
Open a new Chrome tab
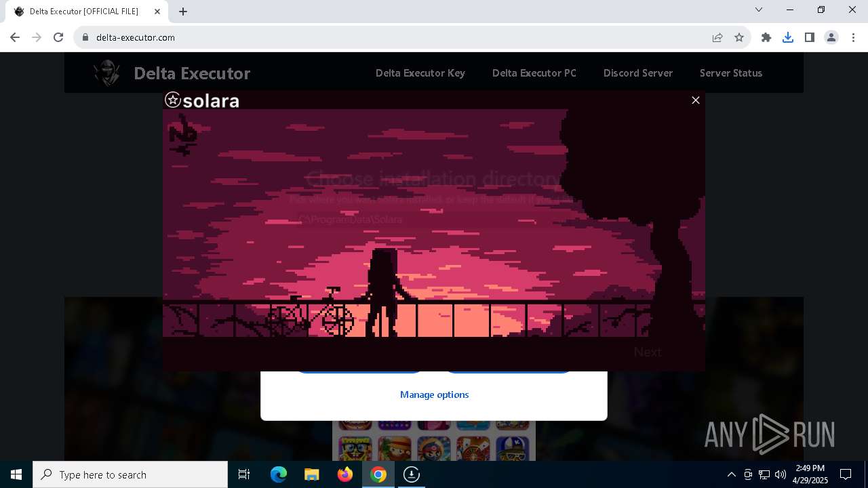(183, 12)
